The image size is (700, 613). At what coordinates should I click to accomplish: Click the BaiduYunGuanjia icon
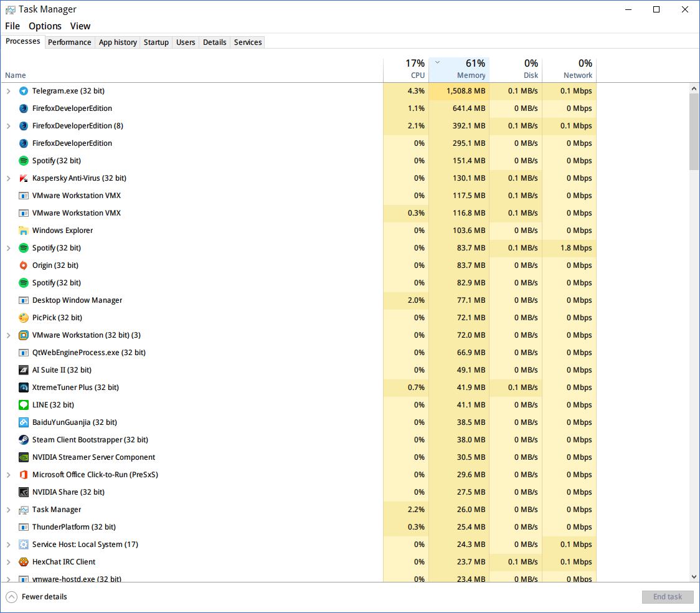(24, 422)
